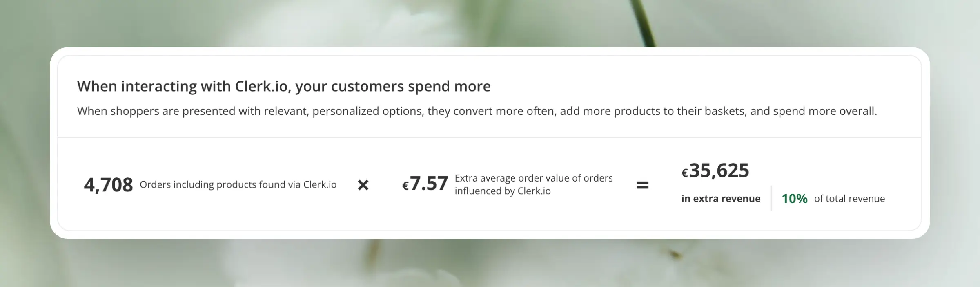This screenshot has width=980, height=287.
Task: Click 'Orders including products found via Clerk.io' label
Action: 238,185
